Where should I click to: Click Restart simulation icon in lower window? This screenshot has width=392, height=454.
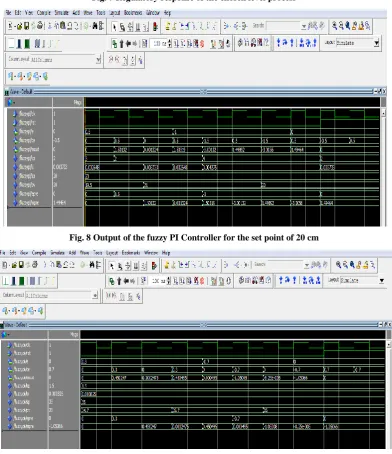[142, 281]
